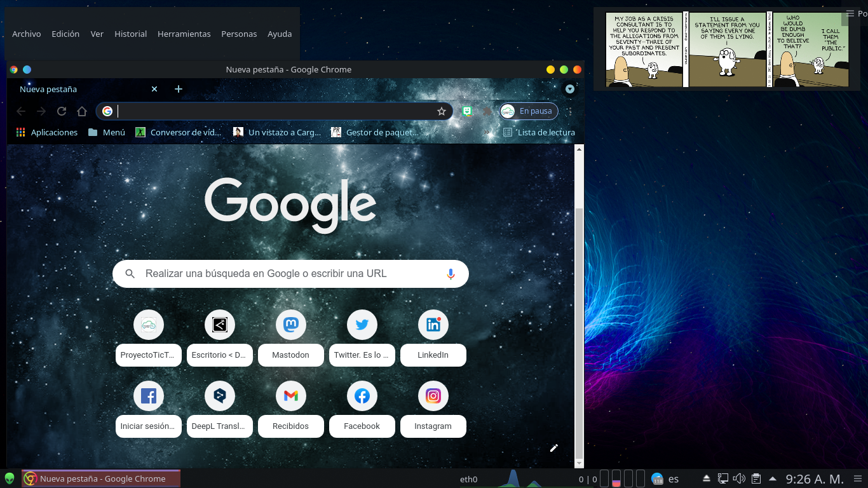Switch the 'es' keyboard layout indicator
868x488 pixels.
pyautogui.click(x=674, y=479)
